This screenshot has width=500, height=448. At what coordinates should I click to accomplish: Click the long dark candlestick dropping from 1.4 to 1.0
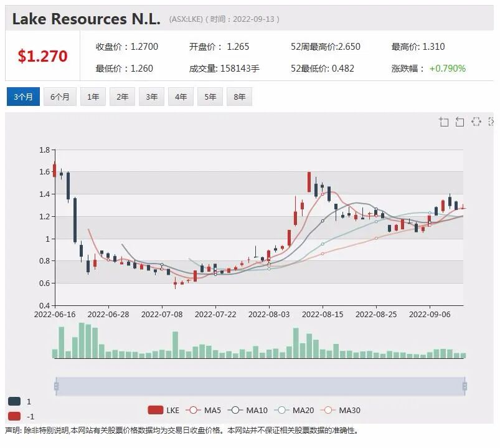tap(75, 220)
